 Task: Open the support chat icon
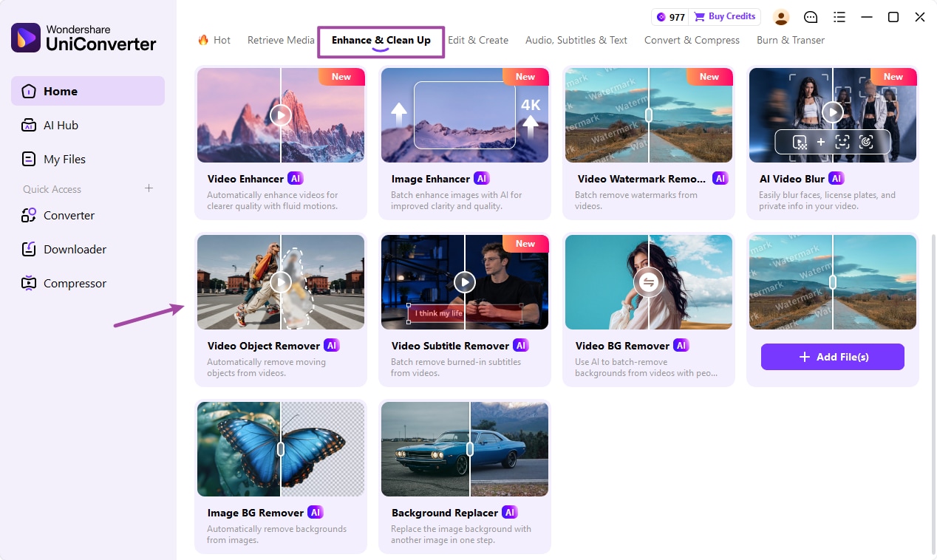point(811,17)
